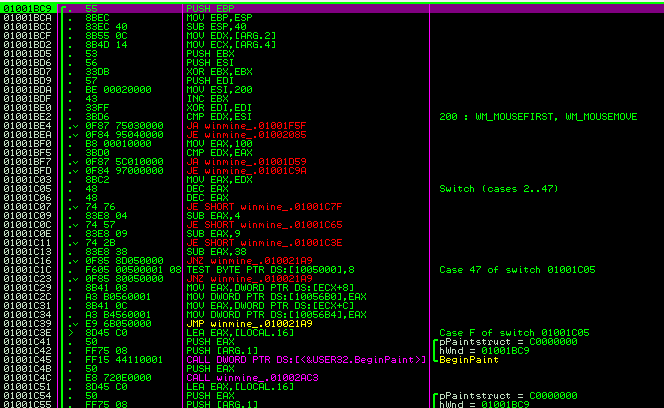This screenshot has height=408, width=664.
Task: Click the SUB EAX,9 instruction
Action: [213, 233]
